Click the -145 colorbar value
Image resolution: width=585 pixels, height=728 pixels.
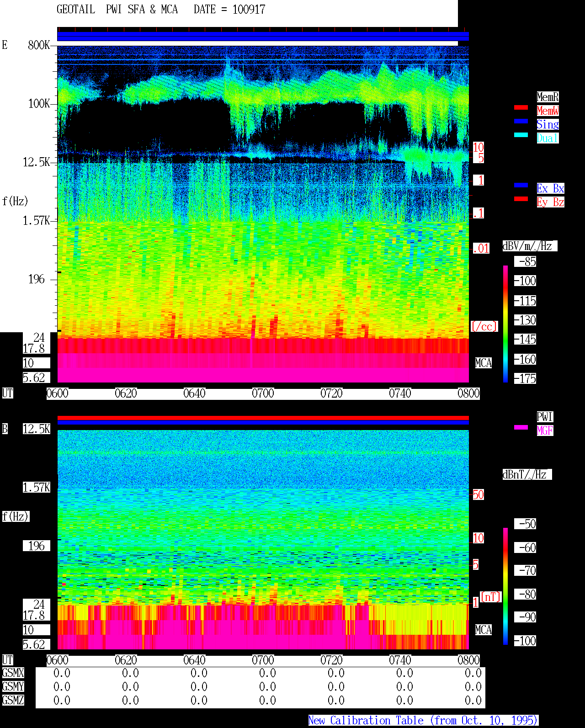(x=526, y=340)
